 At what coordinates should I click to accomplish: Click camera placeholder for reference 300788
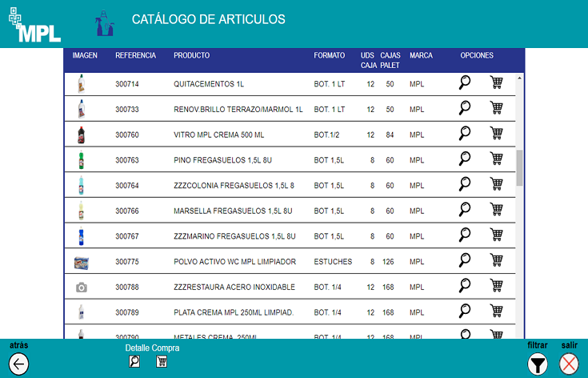(x=82, y=288)
